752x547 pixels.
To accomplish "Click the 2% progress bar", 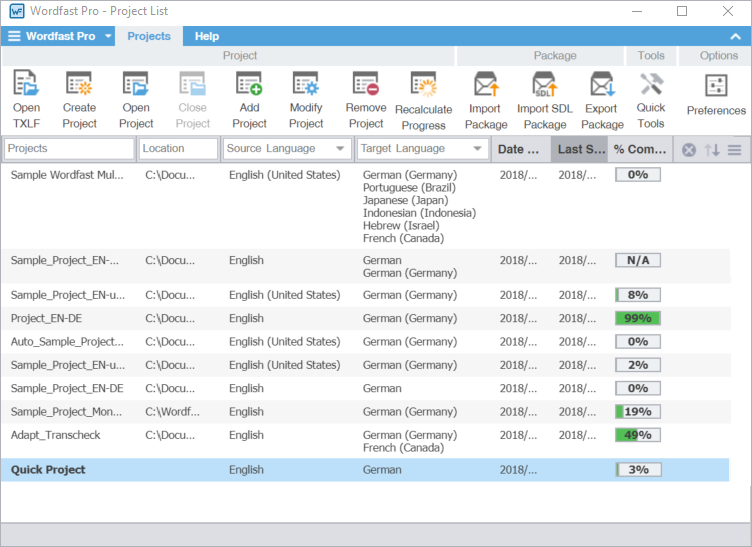I will (x=638, y=365).
